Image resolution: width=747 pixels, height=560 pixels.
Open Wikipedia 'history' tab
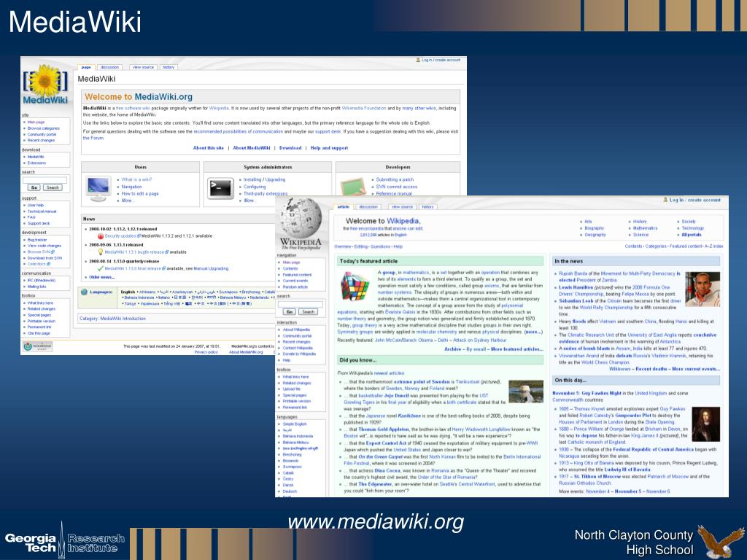pos(427,206)
